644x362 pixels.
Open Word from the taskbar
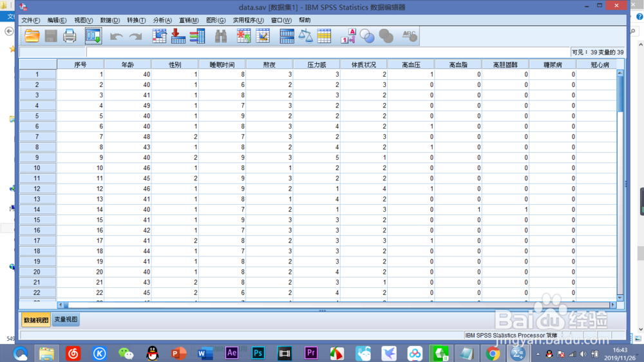click(205, 354)
